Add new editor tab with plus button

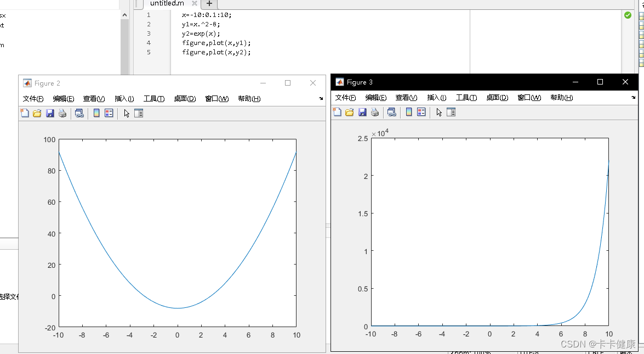pos(209,3)
